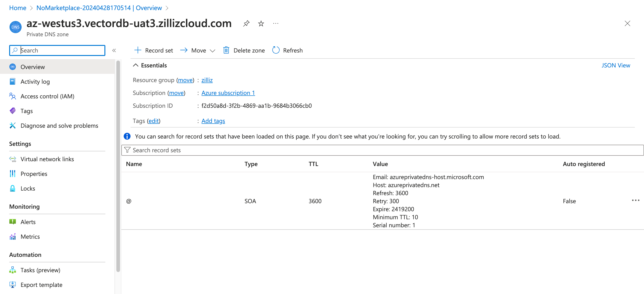Viewport: 644px width, 294px height.
Task: Click the Add tags link
Action: coord(213,120)
